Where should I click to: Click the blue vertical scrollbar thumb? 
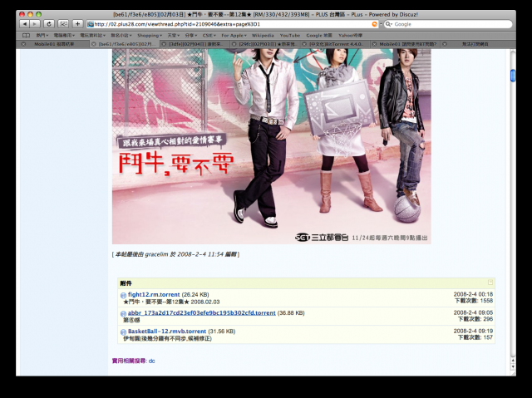[513, 76]
